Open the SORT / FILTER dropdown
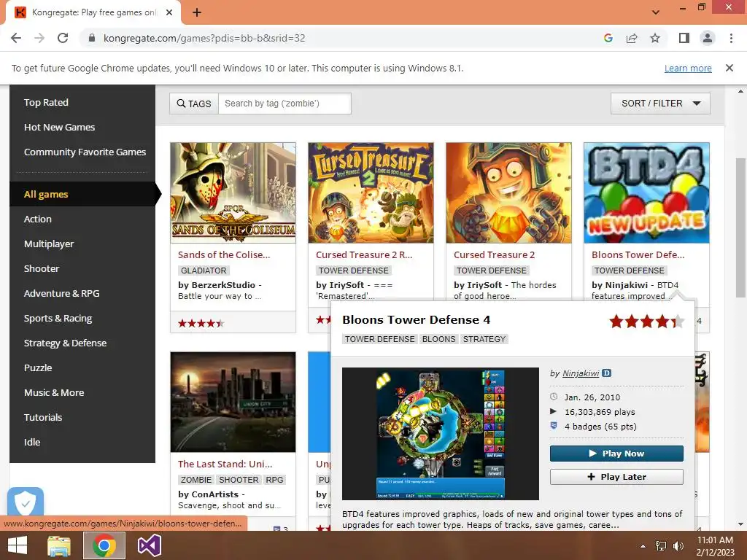This screenshot has height=560, width=747. tap(660, 104)
